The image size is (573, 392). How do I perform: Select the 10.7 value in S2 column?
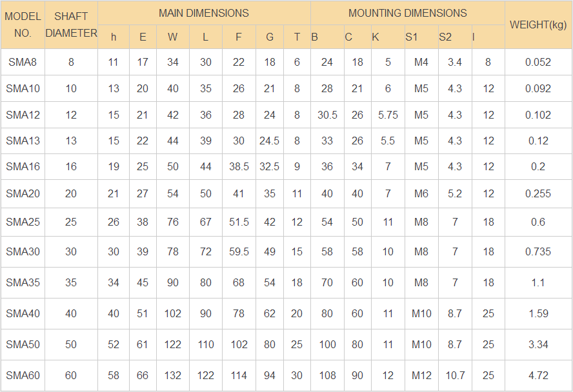click(x=455, y=376)
